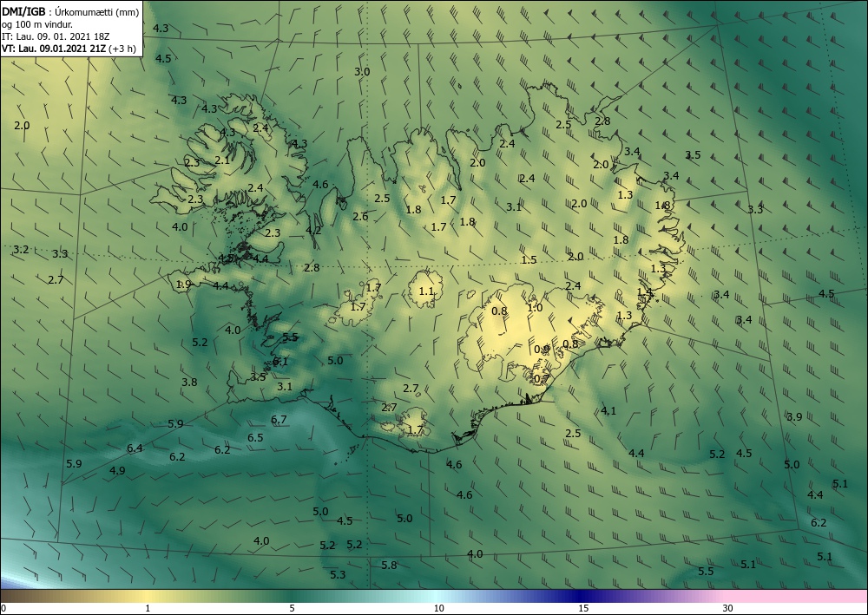Click the 2.1 value in the Westfjords

[222, 160]
